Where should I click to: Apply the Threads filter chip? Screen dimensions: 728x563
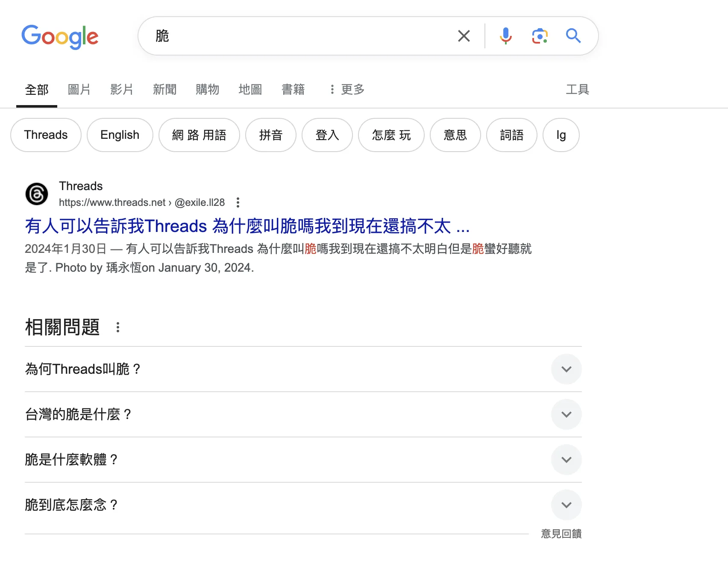tap(46, 135)
